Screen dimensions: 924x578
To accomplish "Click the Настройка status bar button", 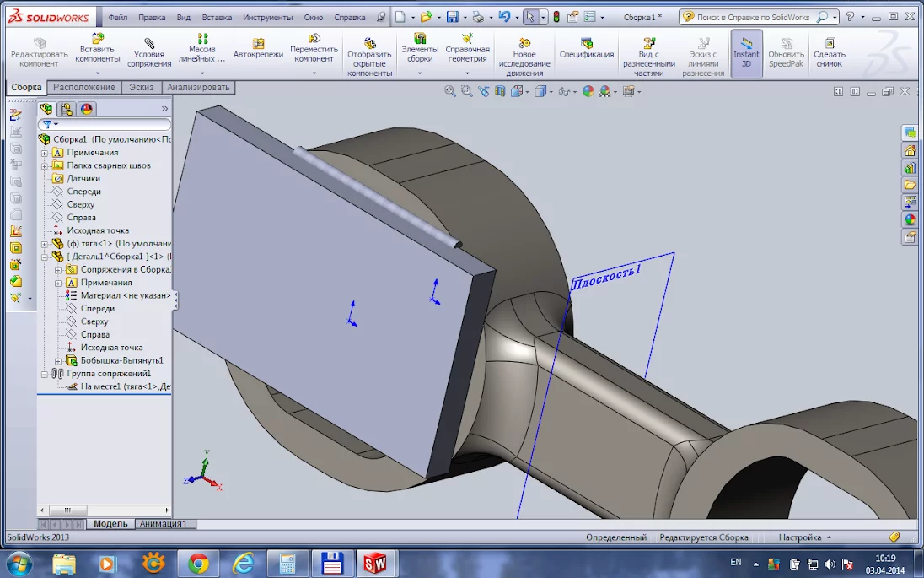I will [x=800, y=537].
